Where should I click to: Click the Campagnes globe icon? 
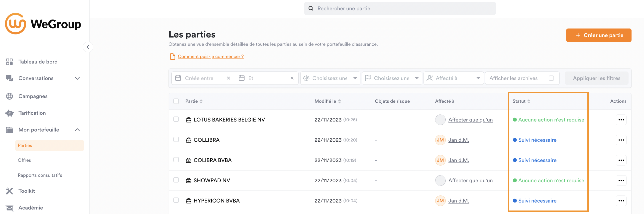[x=9, y=96]
